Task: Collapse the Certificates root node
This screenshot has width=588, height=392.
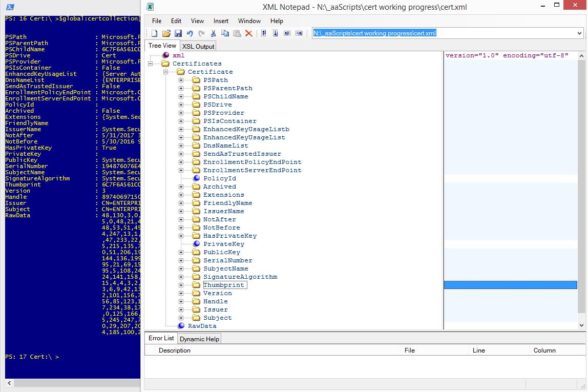Action: (x=150, y=64)
